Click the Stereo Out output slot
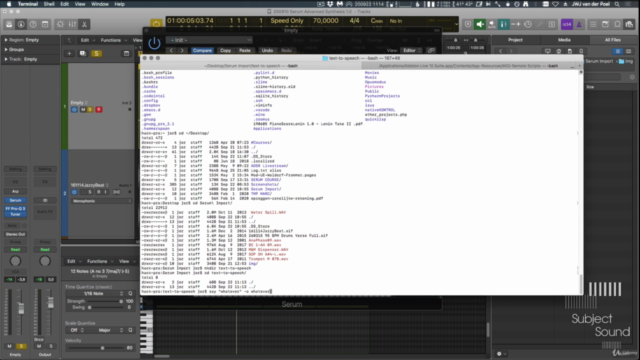The image size is (640, 360). point(16,234)
